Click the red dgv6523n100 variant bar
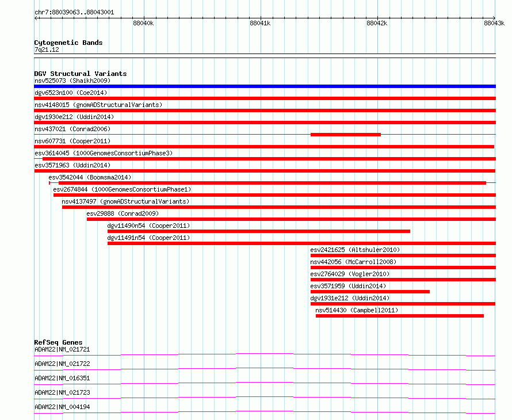This screenshot has height=420, width=512. pyautogui.click(x=265, y=98)
